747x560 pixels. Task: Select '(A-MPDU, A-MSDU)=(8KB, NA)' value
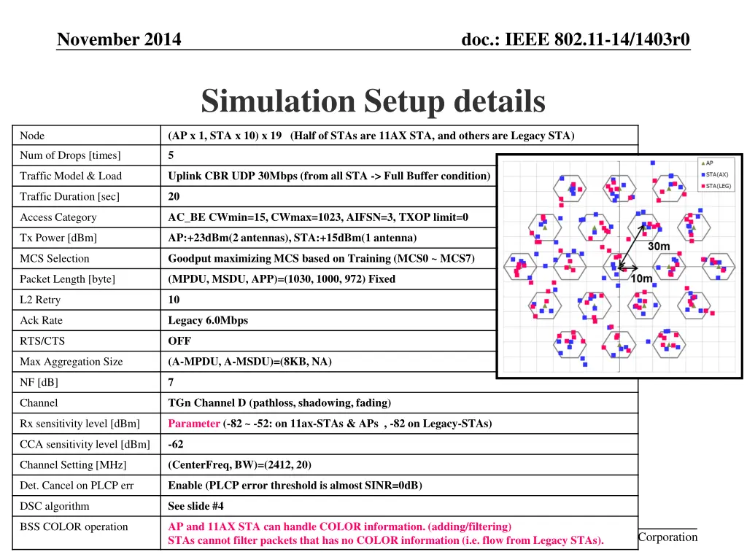click(x=249, y=362)
